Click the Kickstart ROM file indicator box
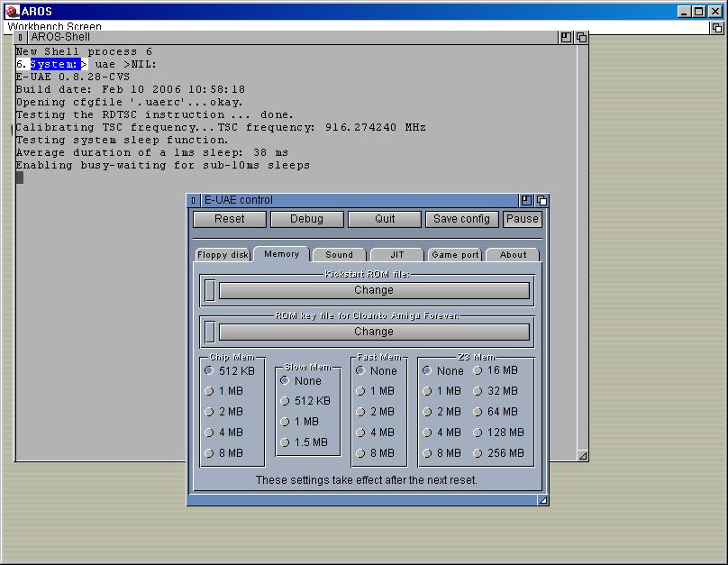This screenshot has width=728, height=565. tap(210, 291)
